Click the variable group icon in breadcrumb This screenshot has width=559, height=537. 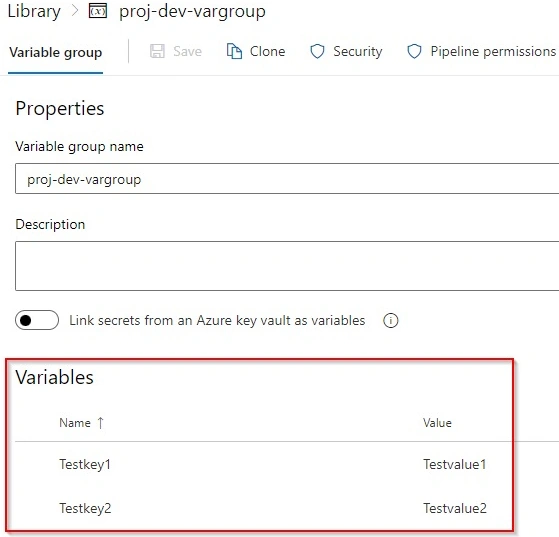pos(98,11)
